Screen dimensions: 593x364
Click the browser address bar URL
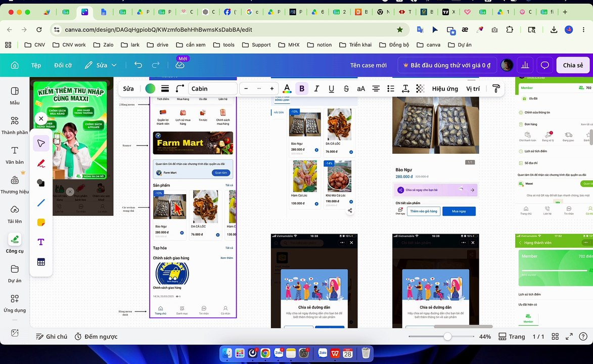click(x=158, y=29)
